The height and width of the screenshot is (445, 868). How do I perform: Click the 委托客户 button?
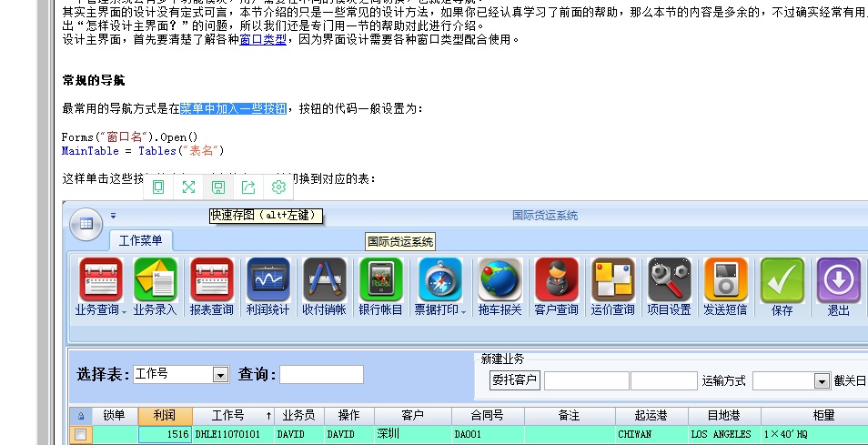coord(515,380)
